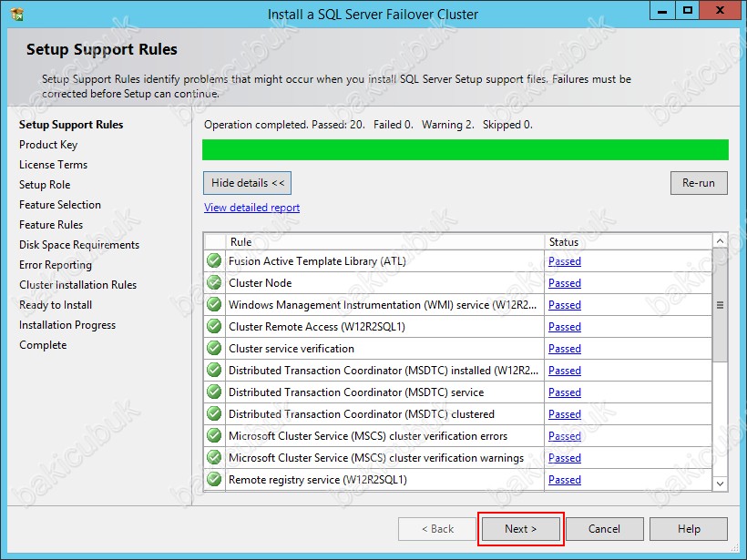The width and height of the screenshot is (747, 560).
Task: Click the check icon for MSDTC installed rule
Action: point(214,371)
